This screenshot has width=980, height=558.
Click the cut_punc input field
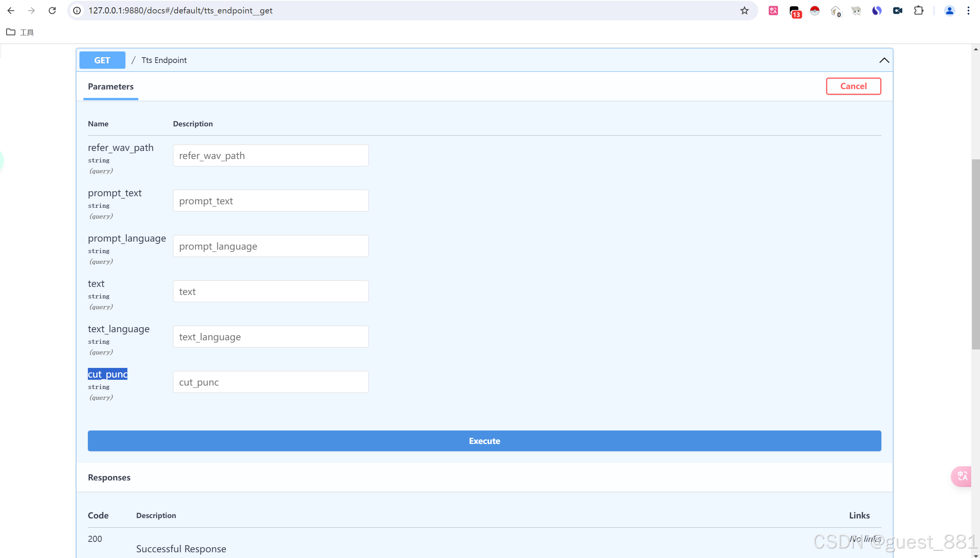[x=271, y=382]
